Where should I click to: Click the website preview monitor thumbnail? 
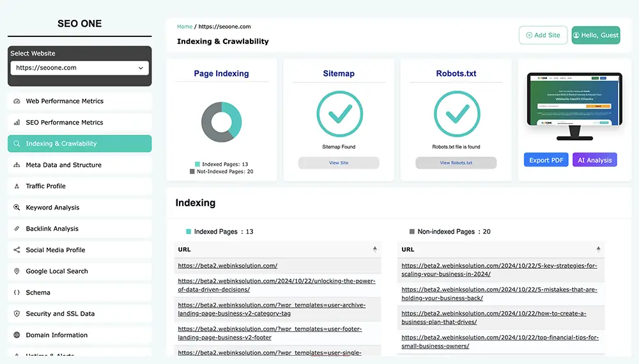(x=573, y=102)
